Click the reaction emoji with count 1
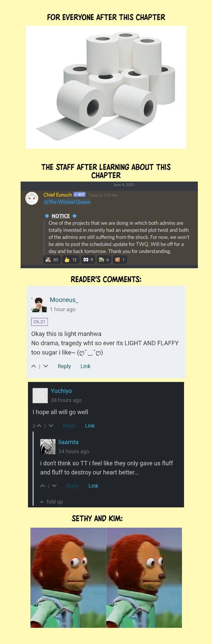The width and height of the screenshot is (212, 644). [120, 260]
